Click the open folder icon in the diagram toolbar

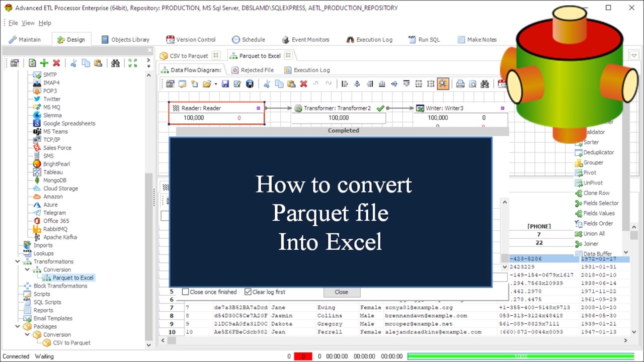click(206, 84)
